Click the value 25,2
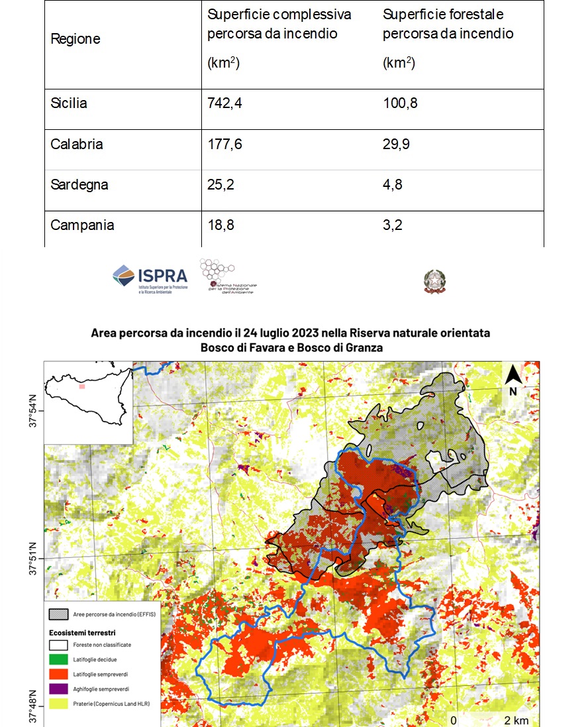 [x=220, y=184]
